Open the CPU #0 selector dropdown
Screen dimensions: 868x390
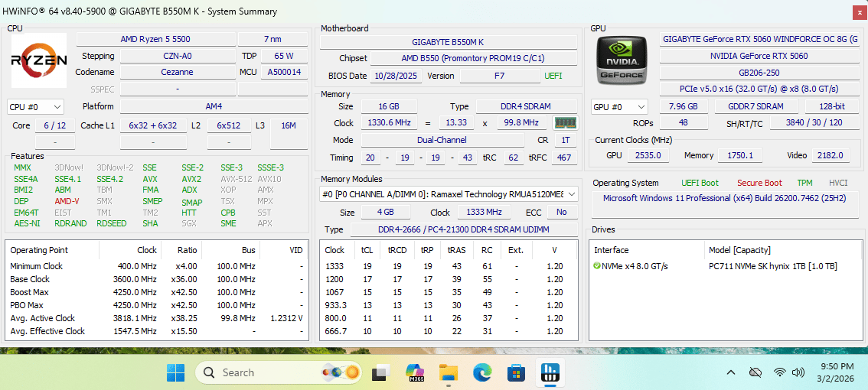point(35,107)
